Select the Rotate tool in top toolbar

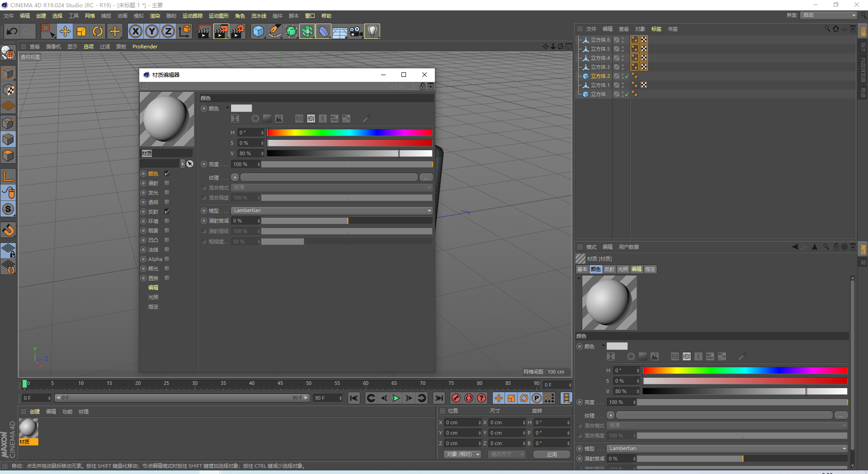(x=98, y=31)
